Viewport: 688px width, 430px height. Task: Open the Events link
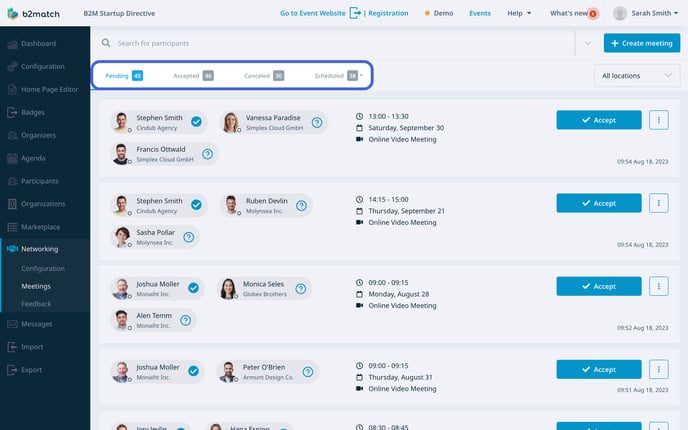(x=480, y=13)
